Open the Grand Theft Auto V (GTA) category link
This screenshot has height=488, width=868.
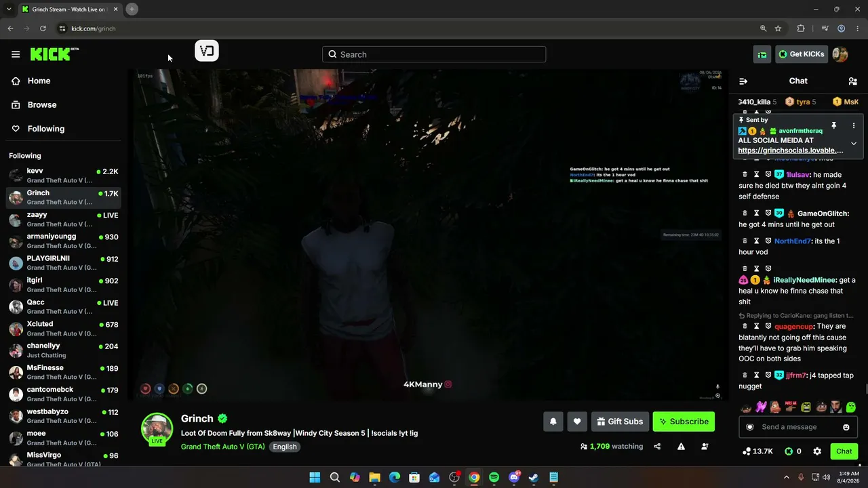223,447
